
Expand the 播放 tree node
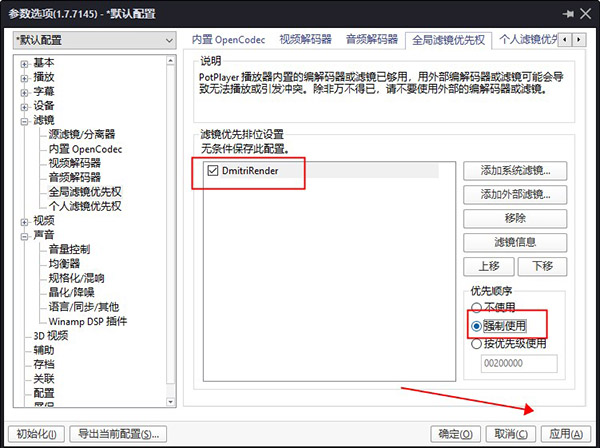(x=24, y=78)
